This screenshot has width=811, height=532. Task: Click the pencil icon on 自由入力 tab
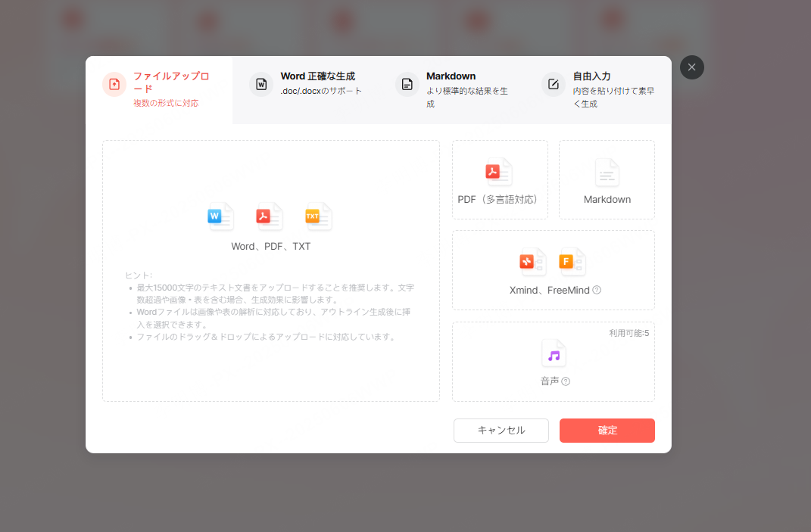click(x=553, y=84)
